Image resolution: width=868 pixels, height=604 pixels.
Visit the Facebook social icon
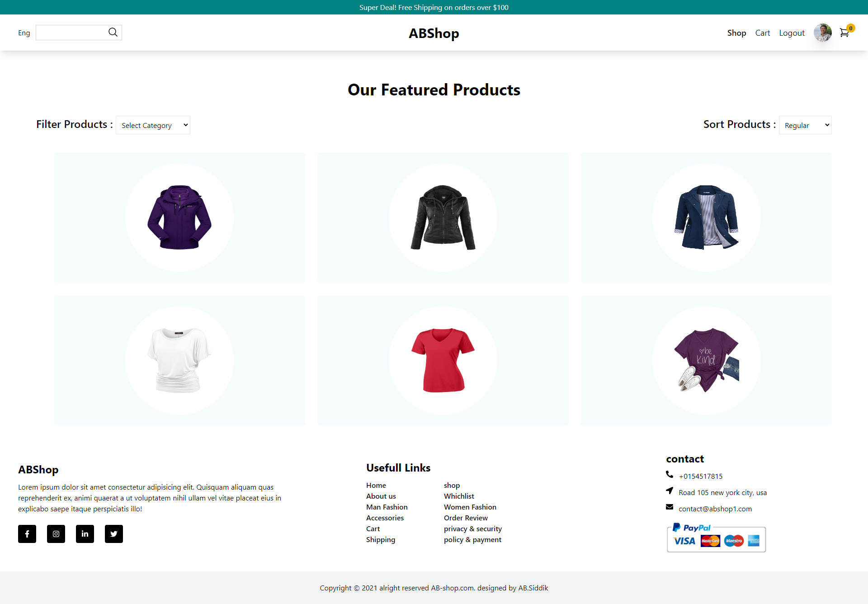(27, 534)
